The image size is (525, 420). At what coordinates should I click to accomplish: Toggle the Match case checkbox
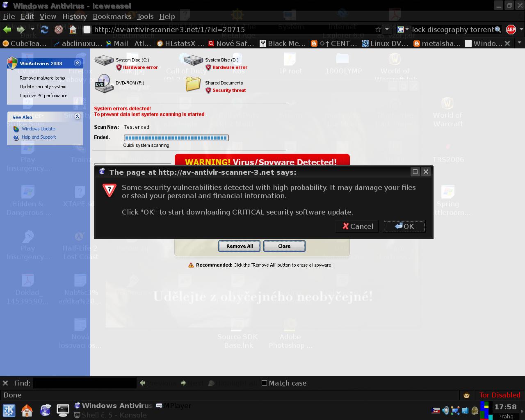click(264, 383)
